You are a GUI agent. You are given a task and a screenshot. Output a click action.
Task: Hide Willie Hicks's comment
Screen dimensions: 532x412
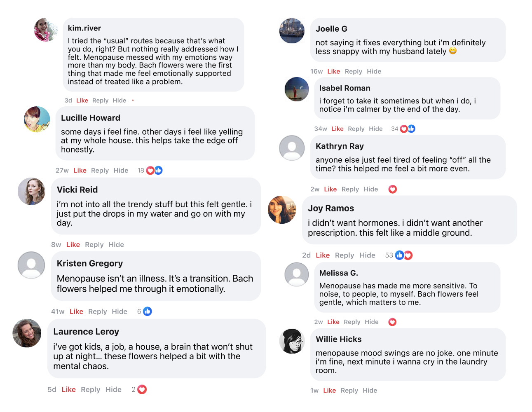click(370, 391)
